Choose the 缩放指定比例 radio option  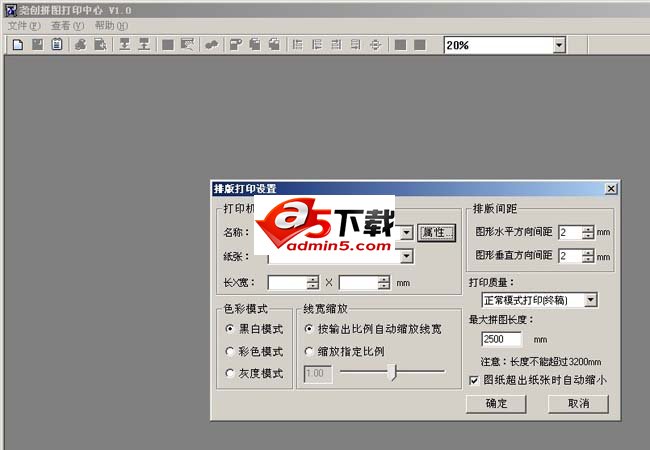(x=309, y=351)
